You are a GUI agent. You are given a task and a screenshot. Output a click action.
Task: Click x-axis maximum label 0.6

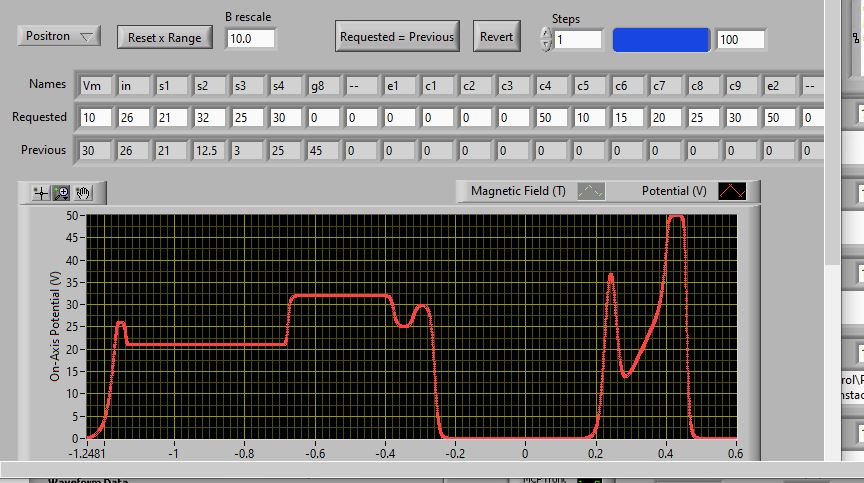(735, 454)
